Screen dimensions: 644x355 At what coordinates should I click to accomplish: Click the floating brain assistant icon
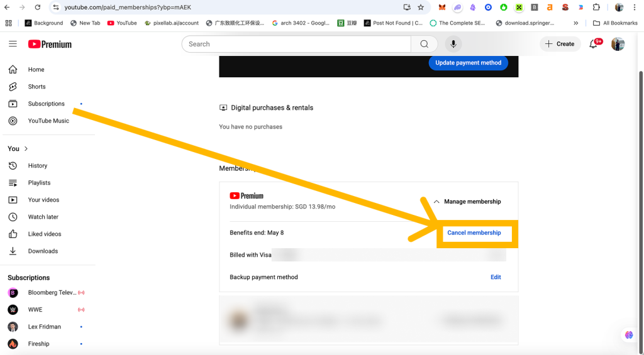tap(629, 335)
